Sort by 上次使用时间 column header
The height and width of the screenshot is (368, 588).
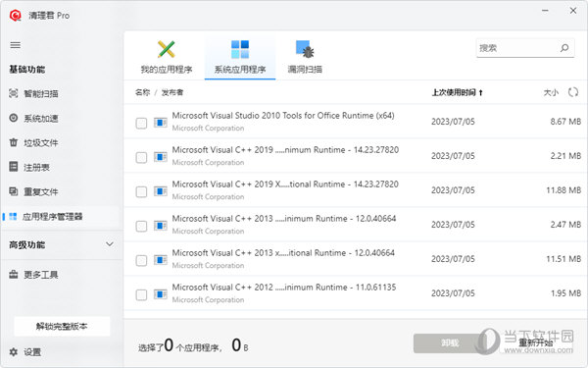pyautogui.click(x=457, y=92)
